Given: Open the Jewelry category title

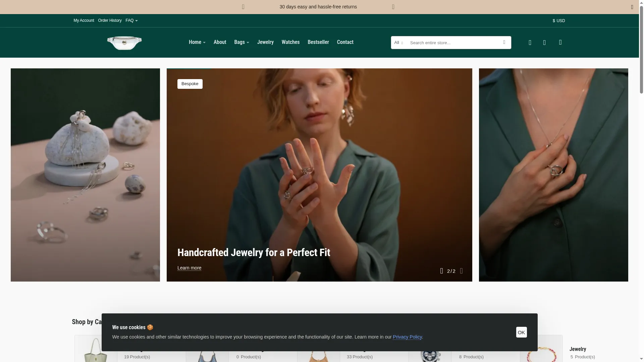Looking at the screenshot, I should [578, 349].
